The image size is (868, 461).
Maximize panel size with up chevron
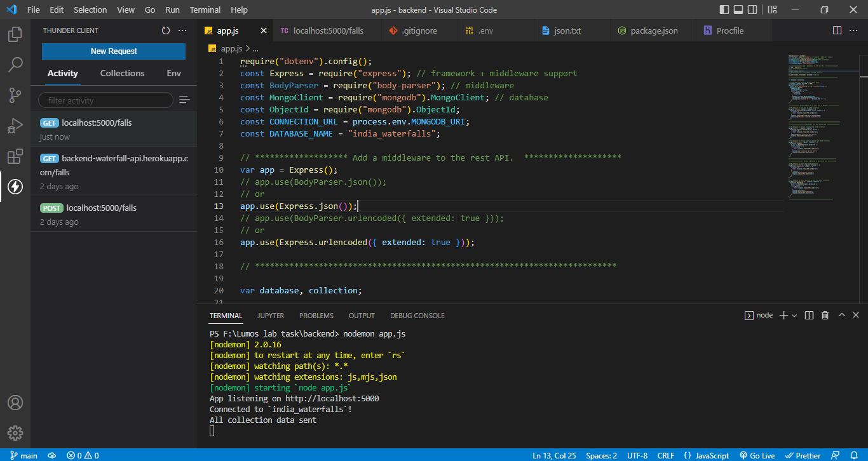(x=842, y=315)
